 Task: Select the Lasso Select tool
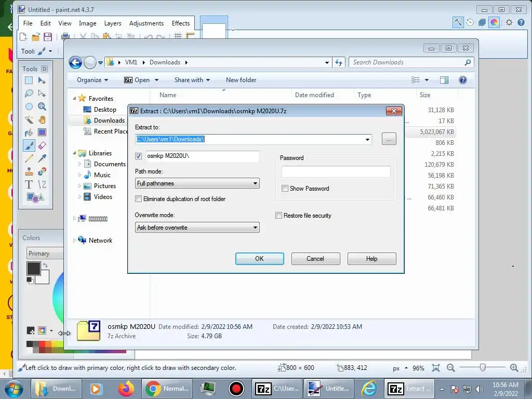click(x=29, y=94)
